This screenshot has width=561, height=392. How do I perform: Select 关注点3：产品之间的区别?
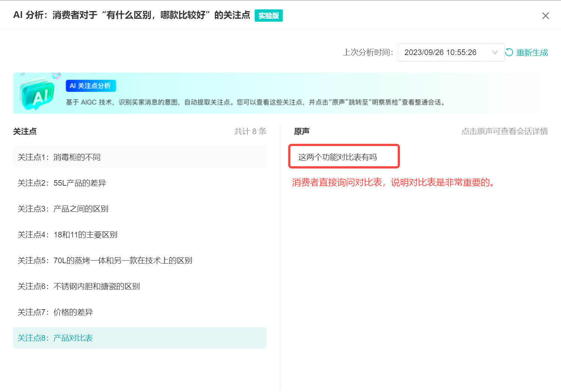tap(140, 209)
